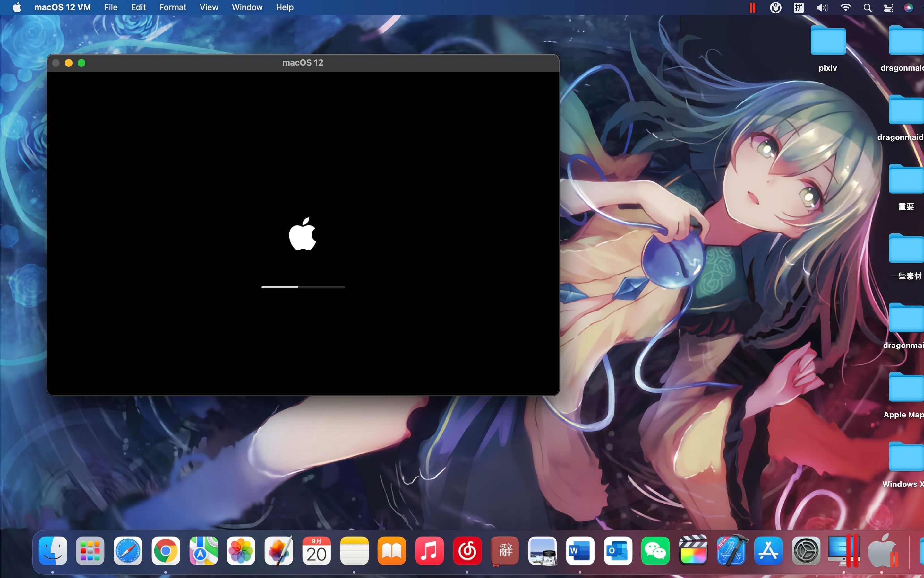Screen dimensions: 924x578
Task: Open Books app in the Dock
Action: coord(392,551)
